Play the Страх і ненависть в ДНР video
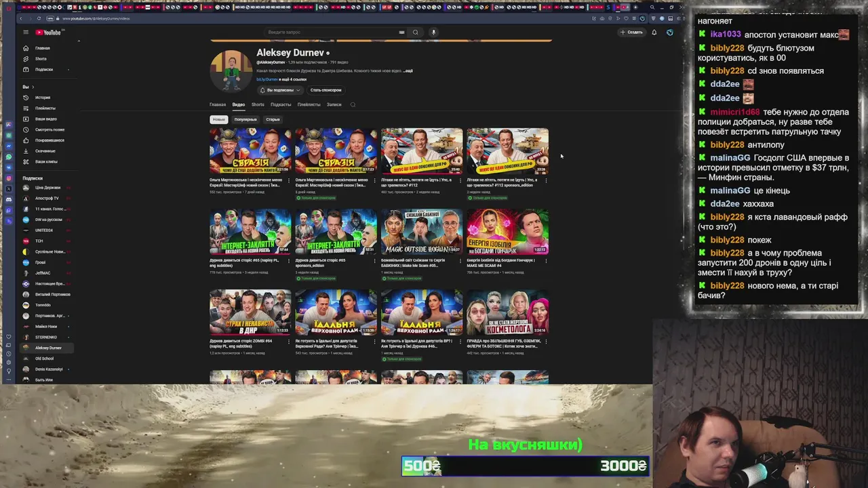The height and width of the screenshot is (488, 868). click(250, 312)
